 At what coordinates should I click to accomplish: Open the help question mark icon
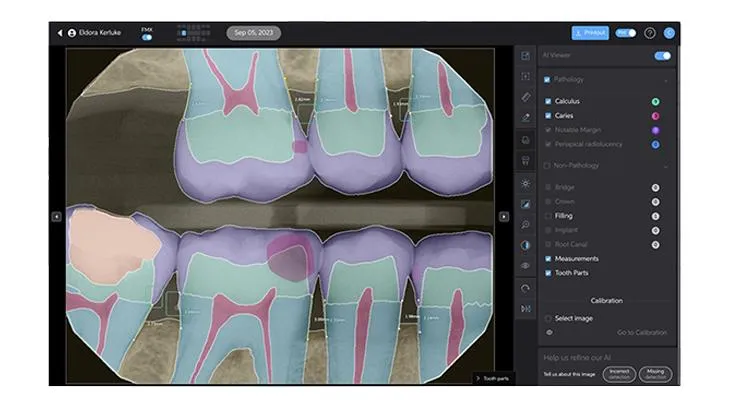click(649, 33)
